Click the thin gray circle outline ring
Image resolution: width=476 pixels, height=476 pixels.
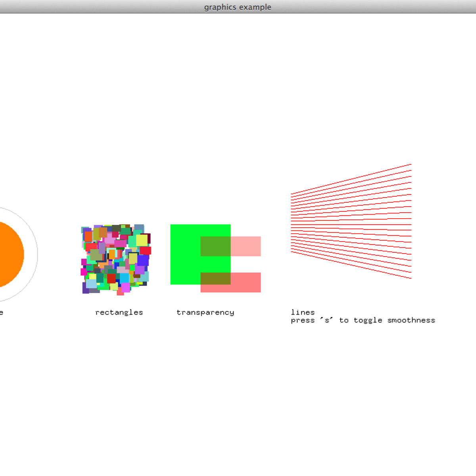coord(37,254)
